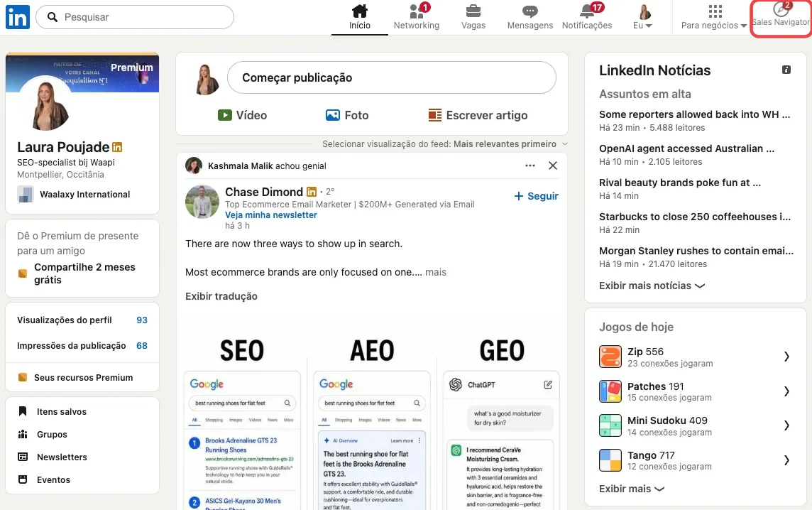Open Itens salvos bookmark icon

coord(23,411)
